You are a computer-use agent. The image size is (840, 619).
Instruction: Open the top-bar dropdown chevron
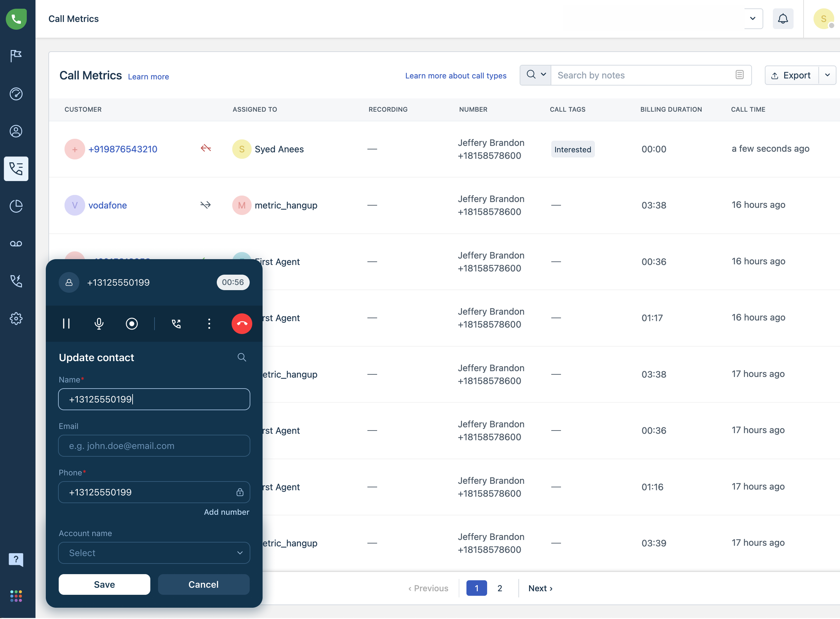click(x=753, y=19)
